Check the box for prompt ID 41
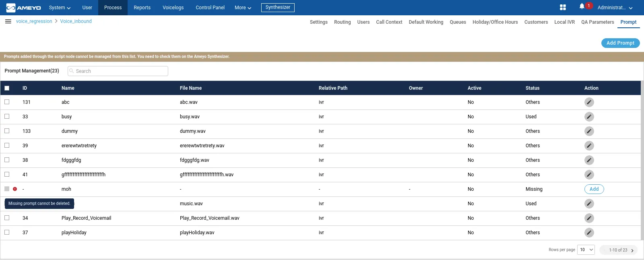Image resolution: width=644 pixels, height=260 pixels. 7,174
